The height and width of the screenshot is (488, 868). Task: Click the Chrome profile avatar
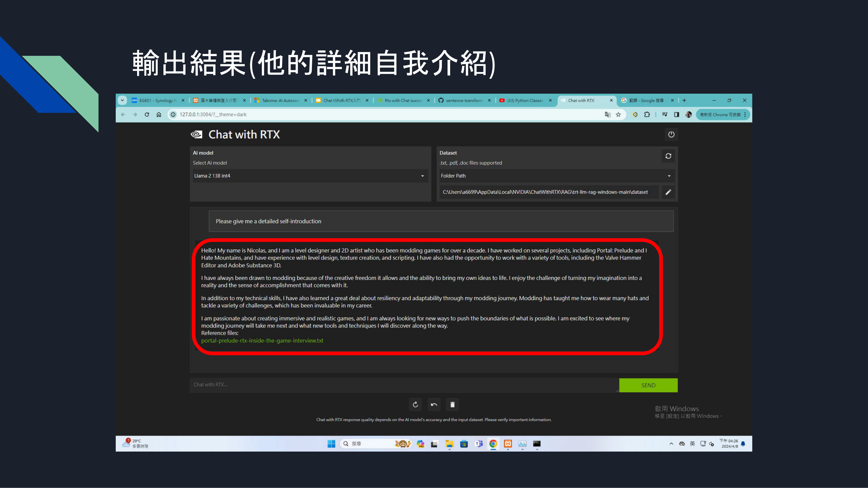pos(688,114)
